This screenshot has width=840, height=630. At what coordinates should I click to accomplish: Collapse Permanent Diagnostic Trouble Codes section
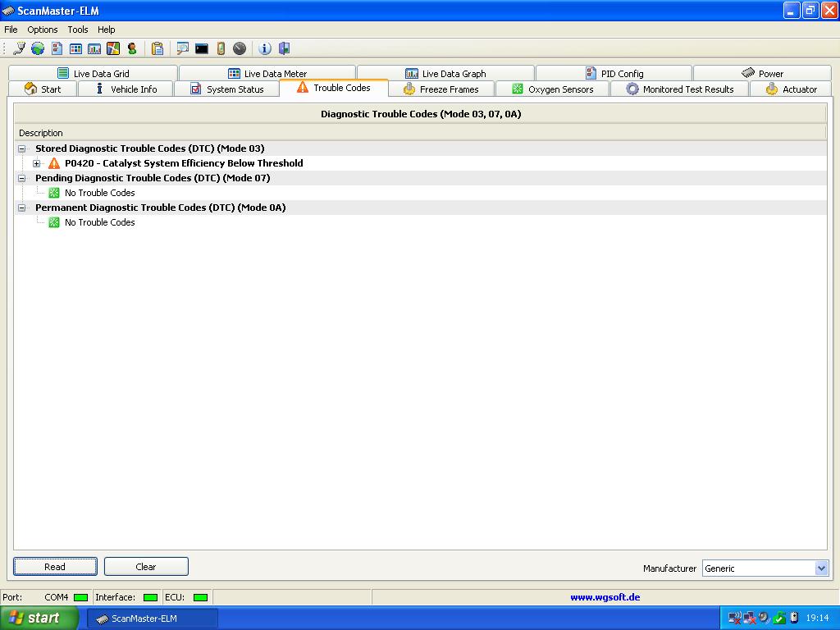(22, 208)
